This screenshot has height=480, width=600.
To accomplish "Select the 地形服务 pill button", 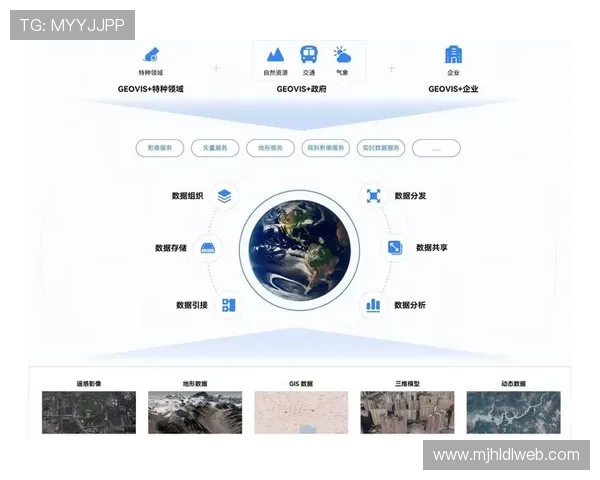I will (x=270, y=148).
